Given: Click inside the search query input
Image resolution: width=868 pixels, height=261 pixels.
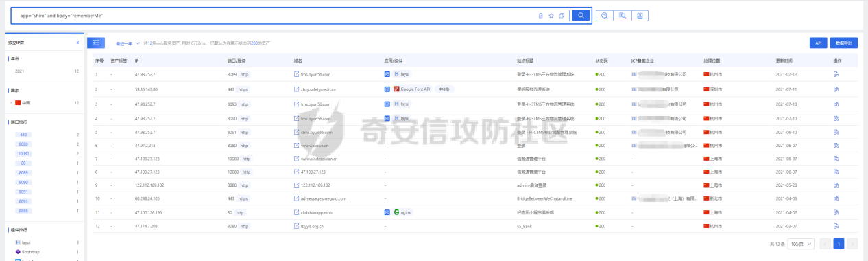Looking at the screenshot, I should pyautogui.click(x=274, y=15).
